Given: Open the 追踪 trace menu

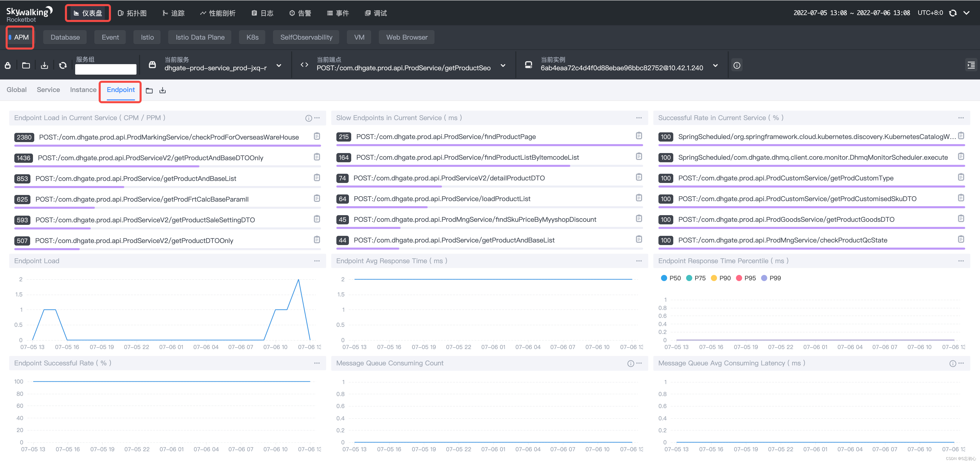Looking at the screenshot, I should click(174, 13).
